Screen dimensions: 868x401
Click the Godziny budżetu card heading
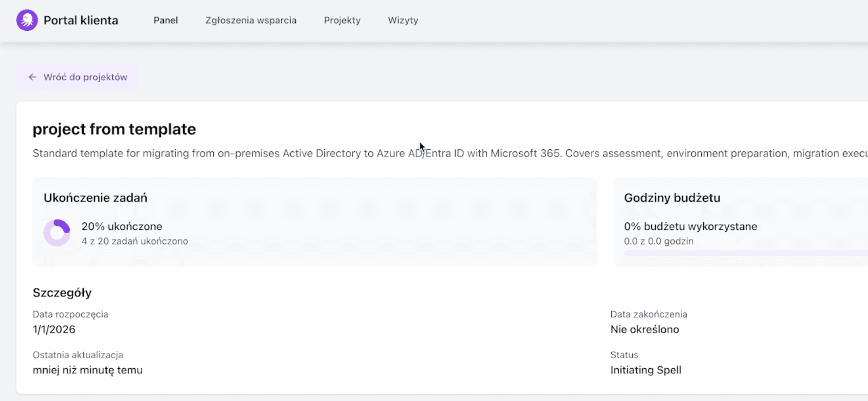pos(672,198)
